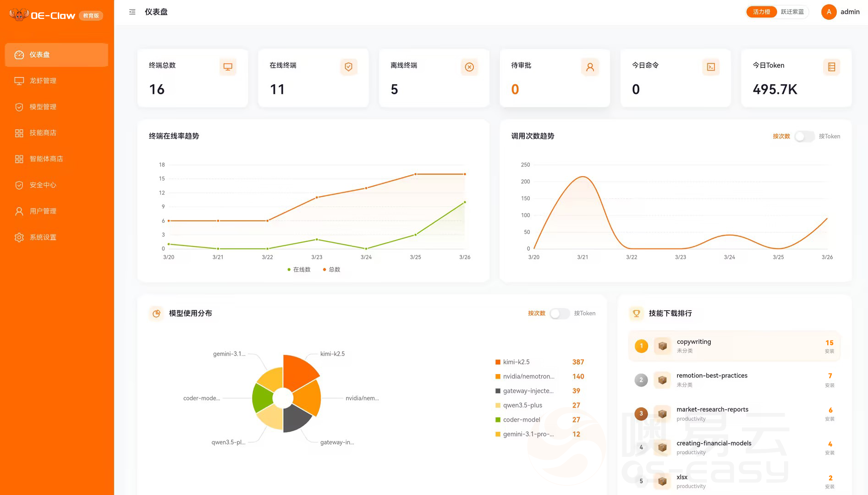
Task: Open 安全中心 from the sidebar
Action: click(x=43, y=185)
